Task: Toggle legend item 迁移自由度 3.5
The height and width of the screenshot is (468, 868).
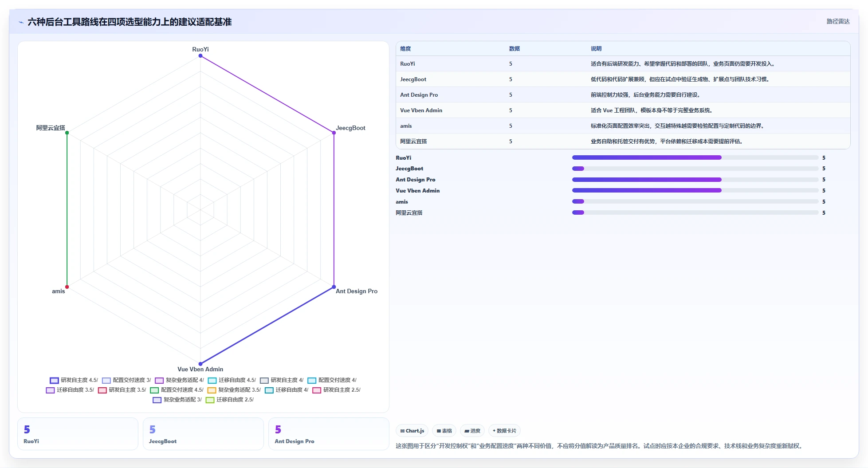Action: [x=70, y=390]
